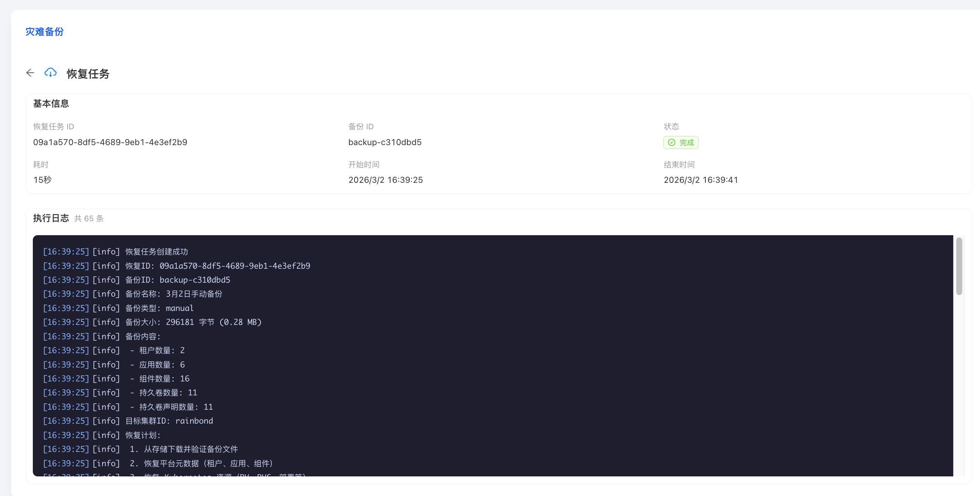
Task: Click log line 备份类型: manual
Action: 159,308
